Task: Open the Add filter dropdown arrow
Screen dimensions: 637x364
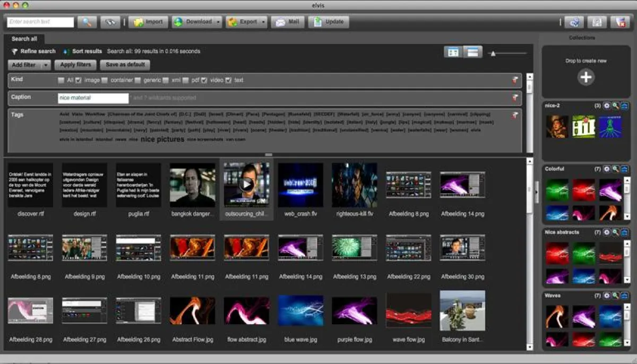Action: click(46, 65)
